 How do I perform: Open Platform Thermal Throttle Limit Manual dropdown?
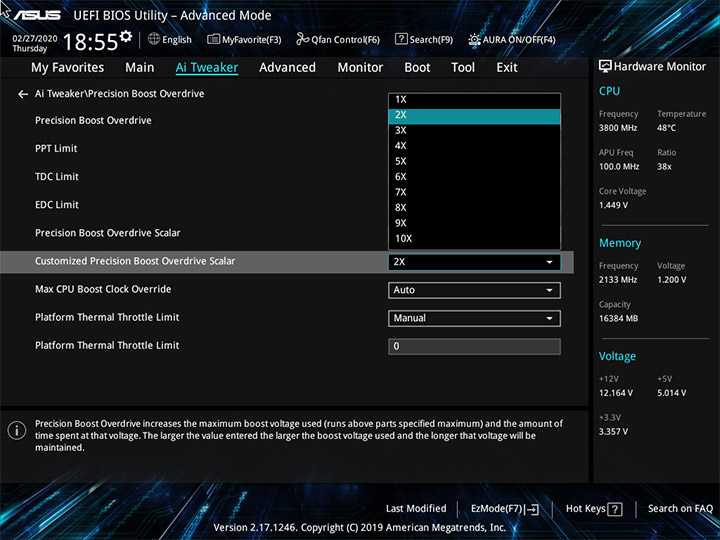(474, 318)
